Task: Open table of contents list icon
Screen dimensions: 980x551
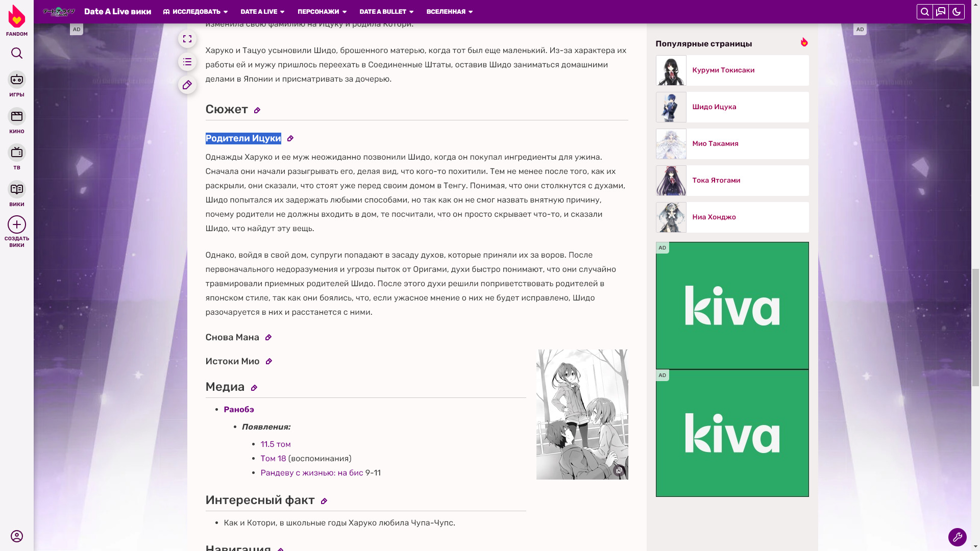Action: 187,62
